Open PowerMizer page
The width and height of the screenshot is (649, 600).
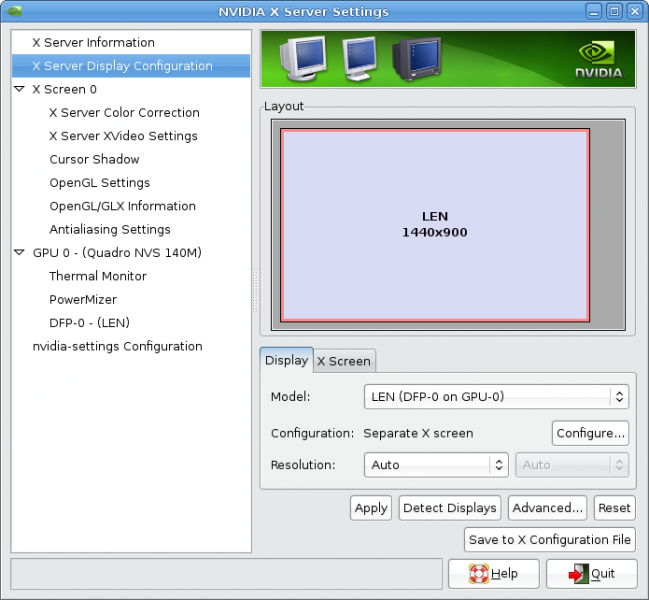pyautogui.click(x=83, y=299)
